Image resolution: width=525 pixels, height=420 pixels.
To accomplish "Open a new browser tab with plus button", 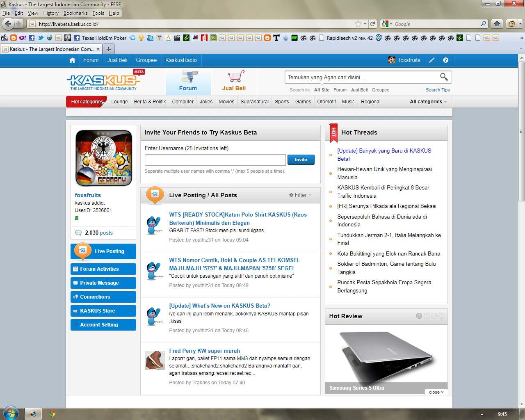I will (x=109, y=49).
